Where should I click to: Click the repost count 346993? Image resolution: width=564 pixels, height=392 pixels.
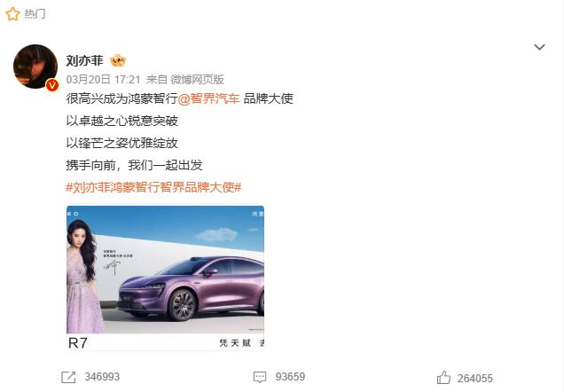102,377
